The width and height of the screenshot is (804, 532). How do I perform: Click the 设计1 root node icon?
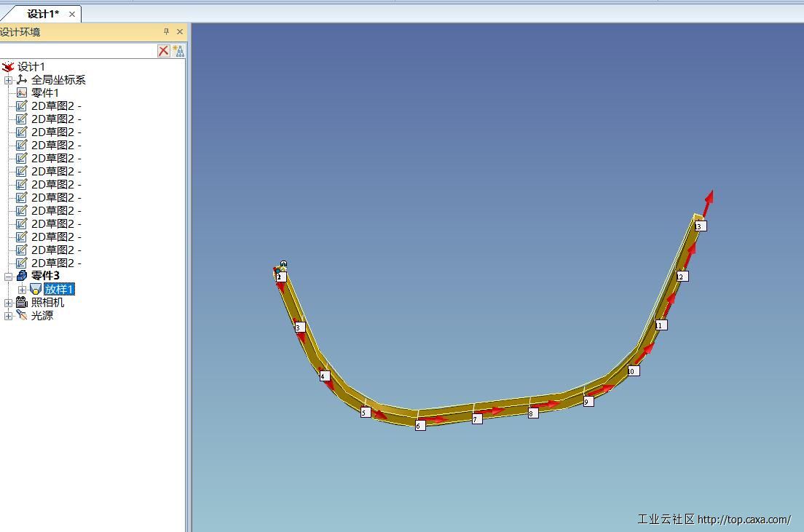tap(8, 67)
